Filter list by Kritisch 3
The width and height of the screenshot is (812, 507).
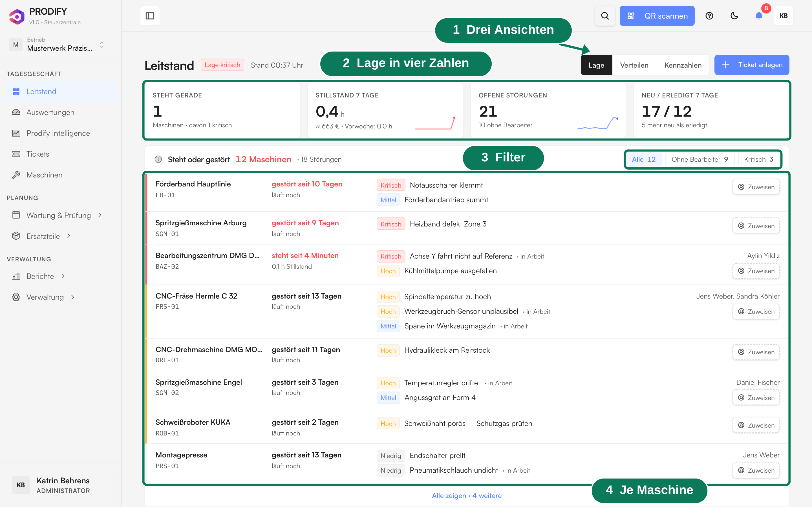pos(758,159)
